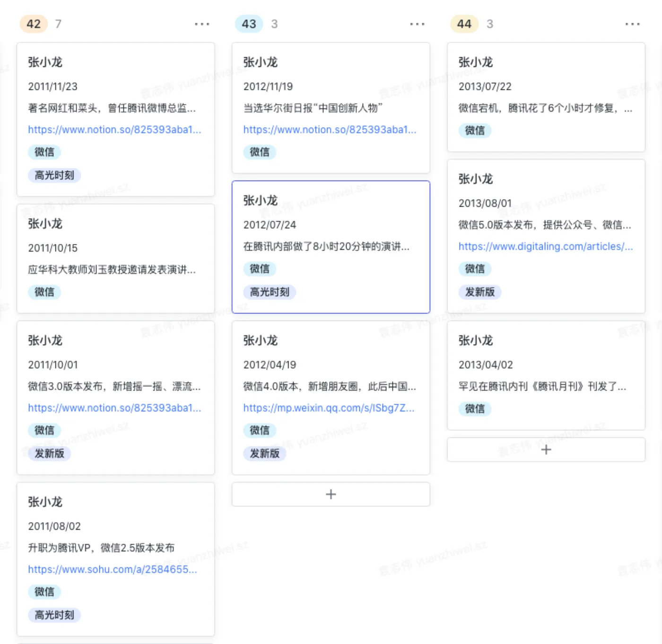Click the date 2011/10/01
662x644 pixels.
click(x=52, y=365)
